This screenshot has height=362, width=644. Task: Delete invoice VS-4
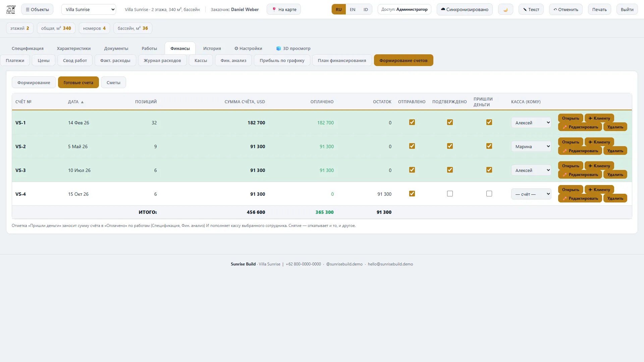pos(615,198)
